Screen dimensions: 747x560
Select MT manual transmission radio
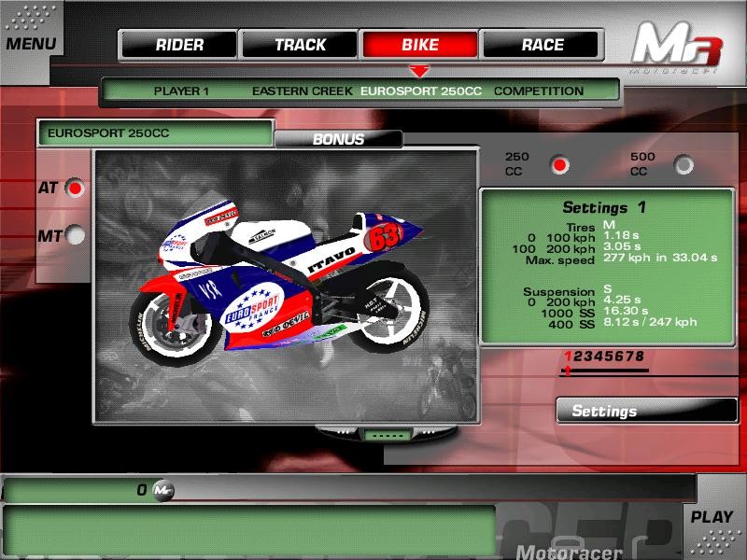click(75, 235)
